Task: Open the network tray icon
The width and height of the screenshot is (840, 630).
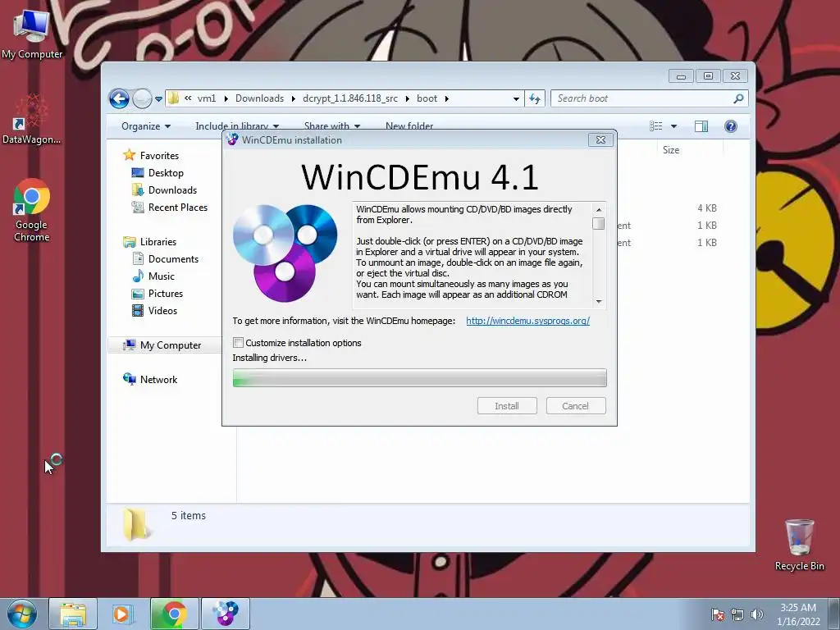Action: pos(737,614)
